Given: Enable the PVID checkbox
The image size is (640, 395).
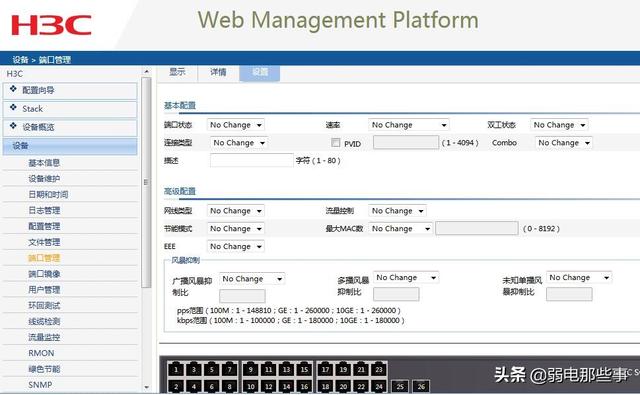Looking at the screenshot, I should pyautogui.click(x=336, y=142).
